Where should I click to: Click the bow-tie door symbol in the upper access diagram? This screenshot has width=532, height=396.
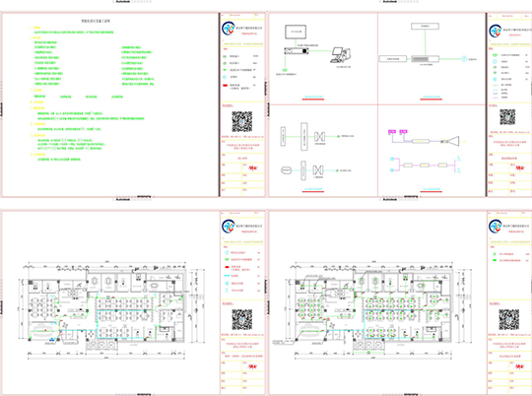(319, 136)
